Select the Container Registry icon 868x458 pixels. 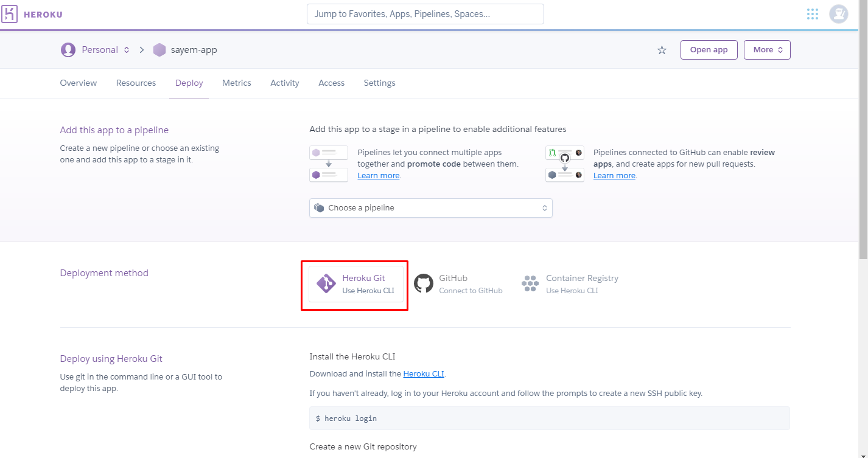pyautogui.click(x=529, y=283)
